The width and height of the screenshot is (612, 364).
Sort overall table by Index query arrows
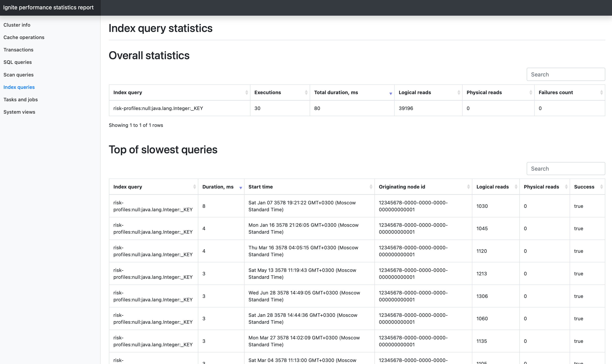point(247,93)
